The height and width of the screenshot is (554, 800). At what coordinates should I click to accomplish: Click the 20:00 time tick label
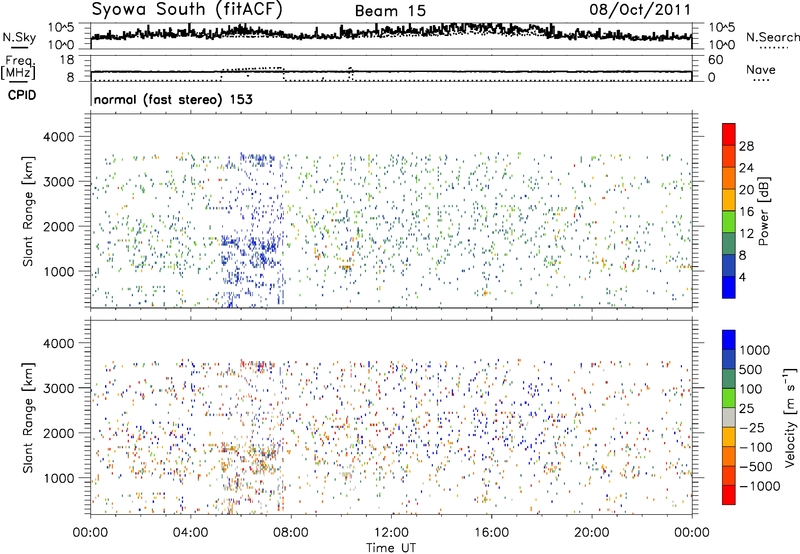[592, 533]
